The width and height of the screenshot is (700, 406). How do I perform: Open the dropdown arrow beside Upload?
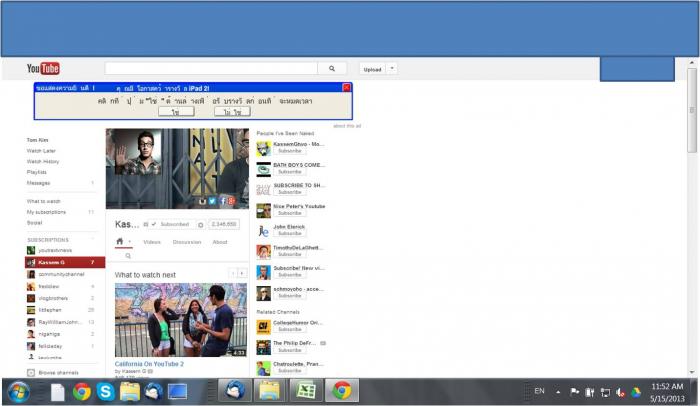coord(392,69)
